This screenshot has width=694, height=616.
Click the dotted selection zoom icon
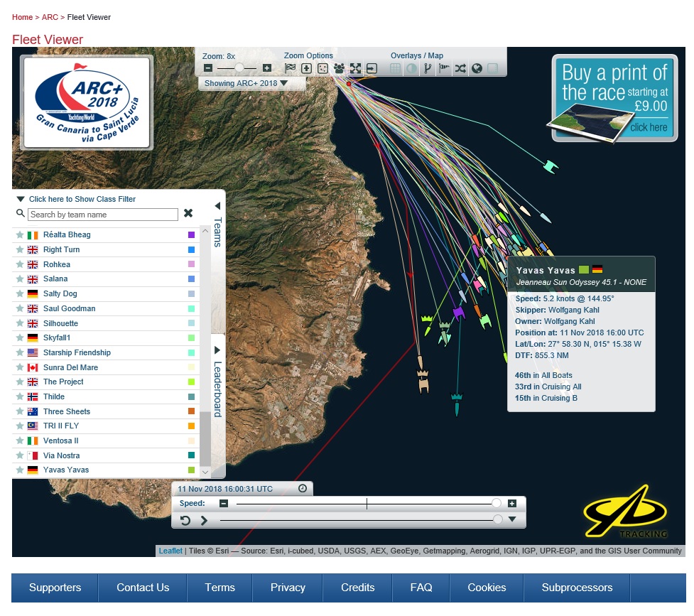[323, 68]
